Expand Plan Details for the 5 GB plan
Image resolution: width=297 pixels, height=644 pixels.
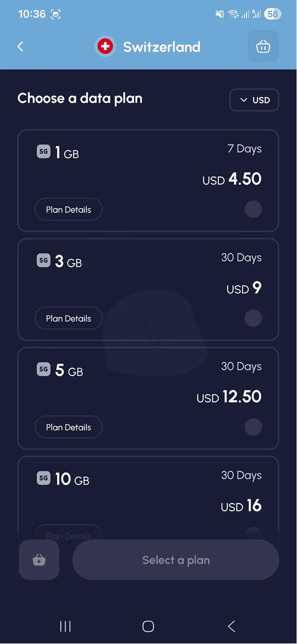pos(68,427)
